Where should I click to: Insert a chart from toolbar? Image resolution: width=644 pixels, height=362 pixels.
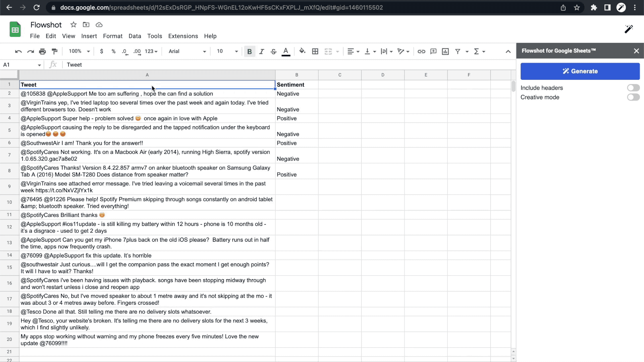[x=445, y=51]
